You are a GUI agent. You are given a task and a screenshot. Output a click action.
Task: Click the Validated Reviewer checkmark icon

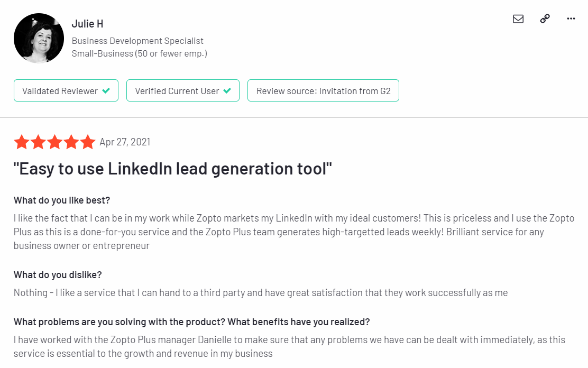click(x=106, y=91)
